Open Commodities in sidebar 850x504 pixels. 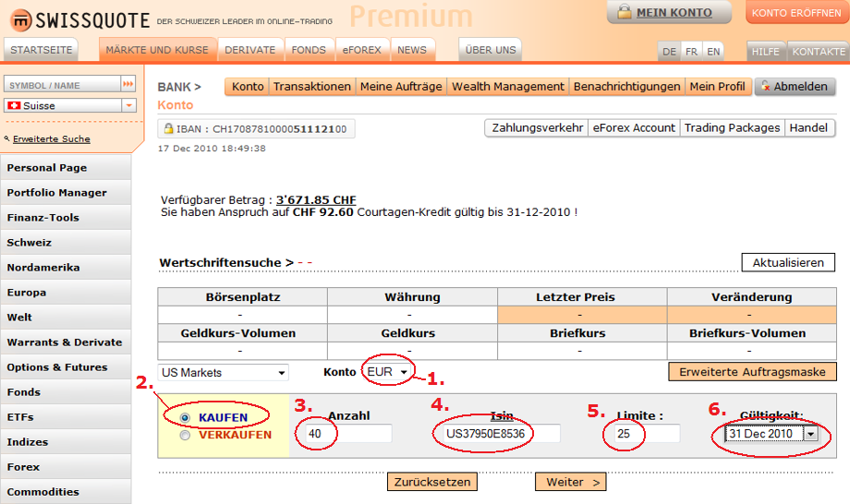click(x=66, y=492)
